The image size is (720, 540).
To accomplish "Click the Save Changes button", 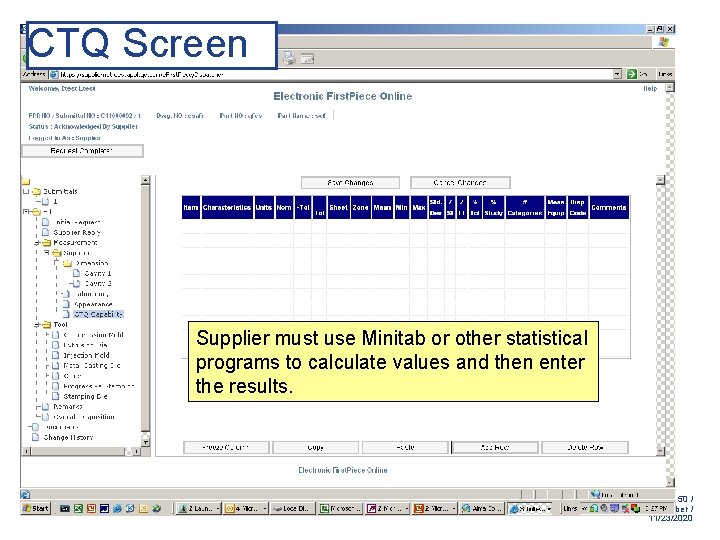I will [x=350, y=183].
